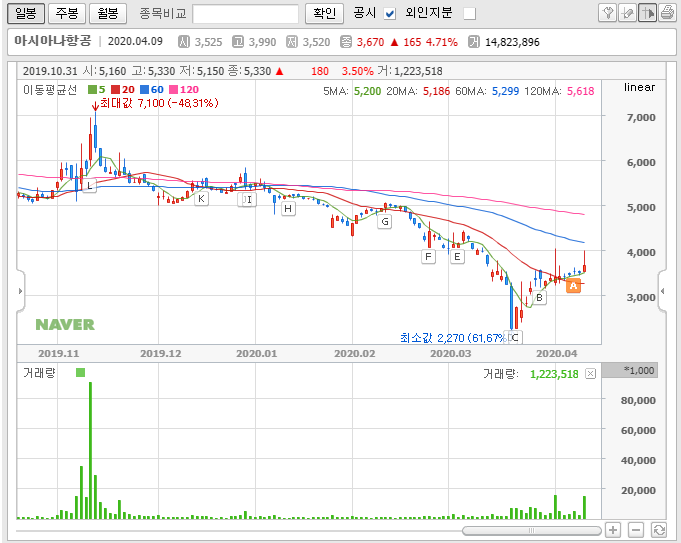Close the volume indicator panel
The image size is (681, 543).
pyautogui.click(x=591, y=374)
